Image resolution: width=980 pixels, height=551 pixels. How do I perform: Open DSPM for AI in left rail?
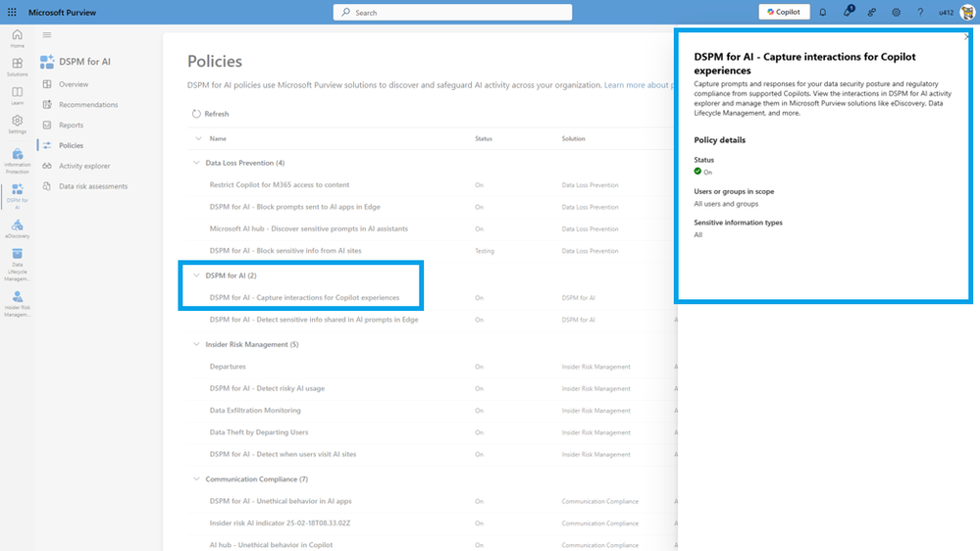17,196
